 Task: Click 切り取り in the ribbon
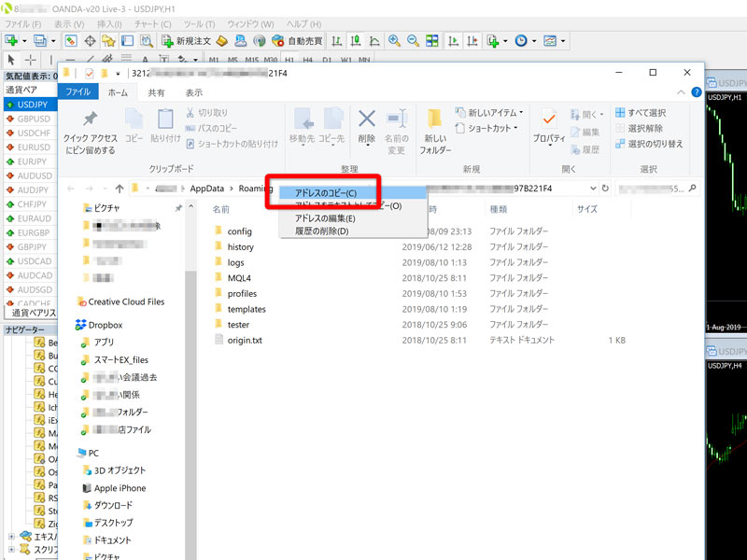[206, 113]
